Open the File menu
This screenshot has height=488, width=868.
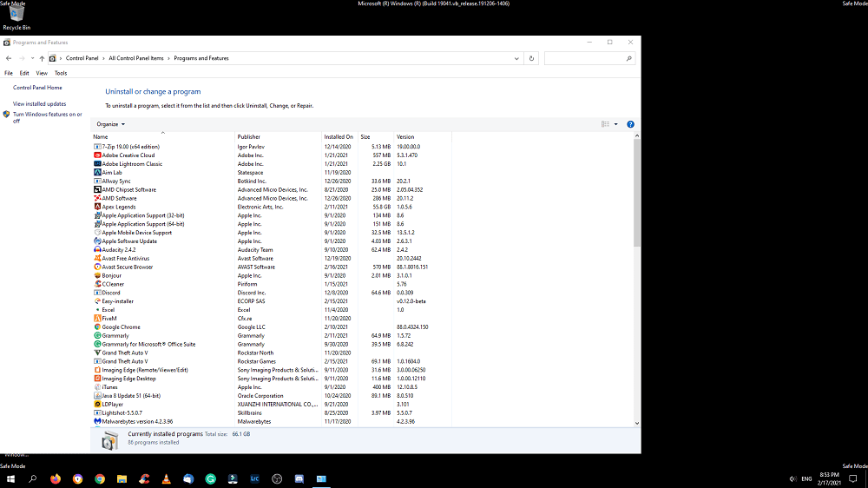[9, 73]
